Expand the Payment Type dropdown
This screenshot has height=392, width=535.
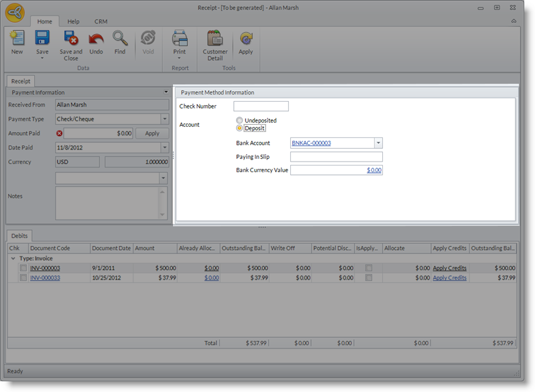tap(165, 119)
